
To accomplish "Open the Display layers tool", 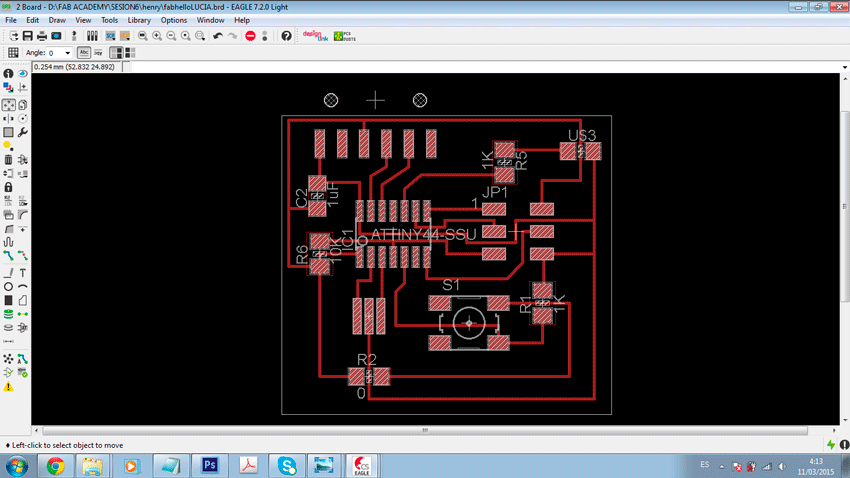I will tap(8, 87).
